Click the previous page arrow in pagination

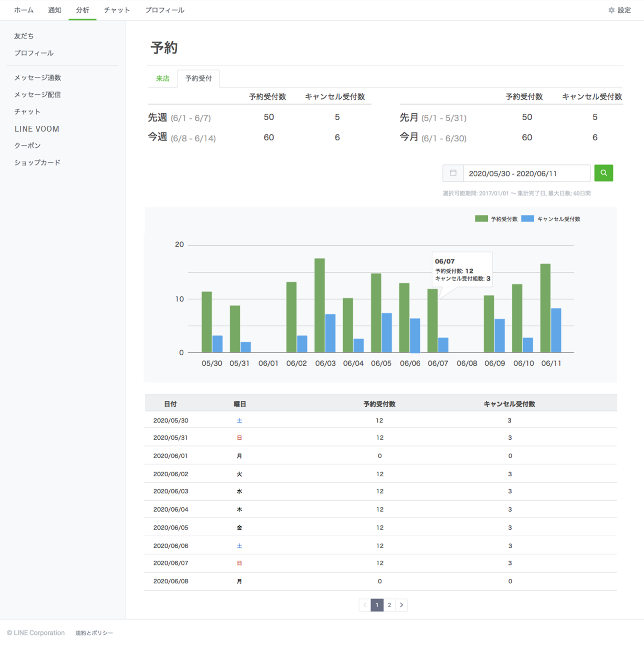tap(365, 605)
